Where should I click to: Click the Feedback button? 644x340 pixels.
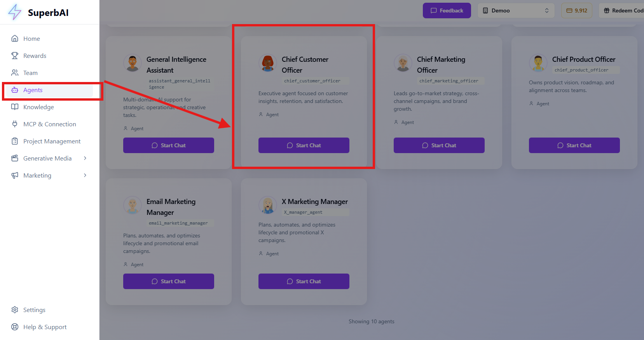point(447,10)
